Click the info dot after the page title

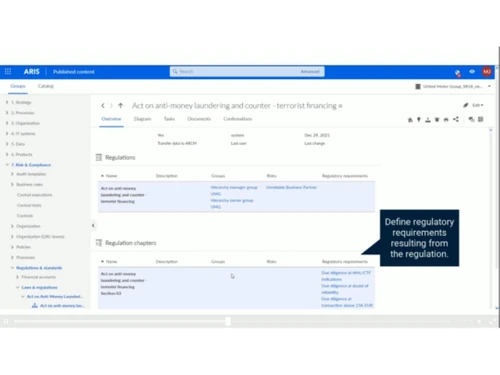click(x=340, y=106)
